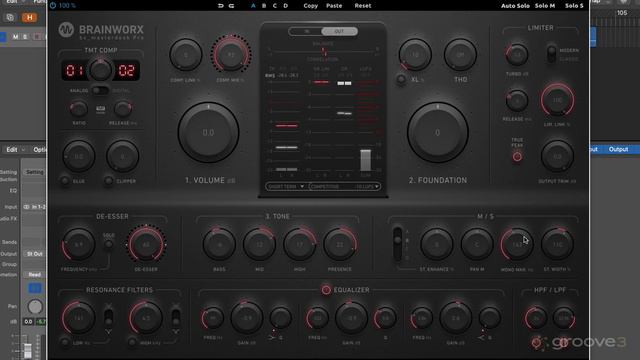
Task: Click the Output tab in DAW window
Action: click(618, 149)
